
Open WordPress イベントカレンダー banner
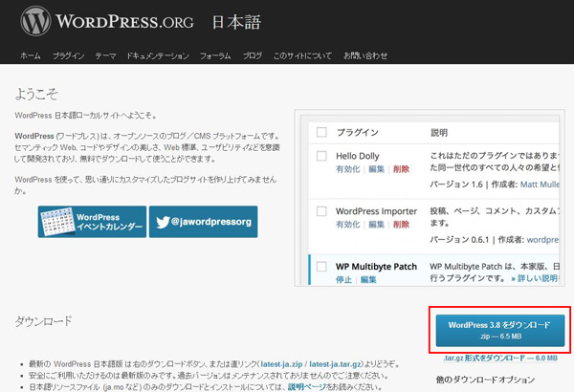[x=92, y=222]
